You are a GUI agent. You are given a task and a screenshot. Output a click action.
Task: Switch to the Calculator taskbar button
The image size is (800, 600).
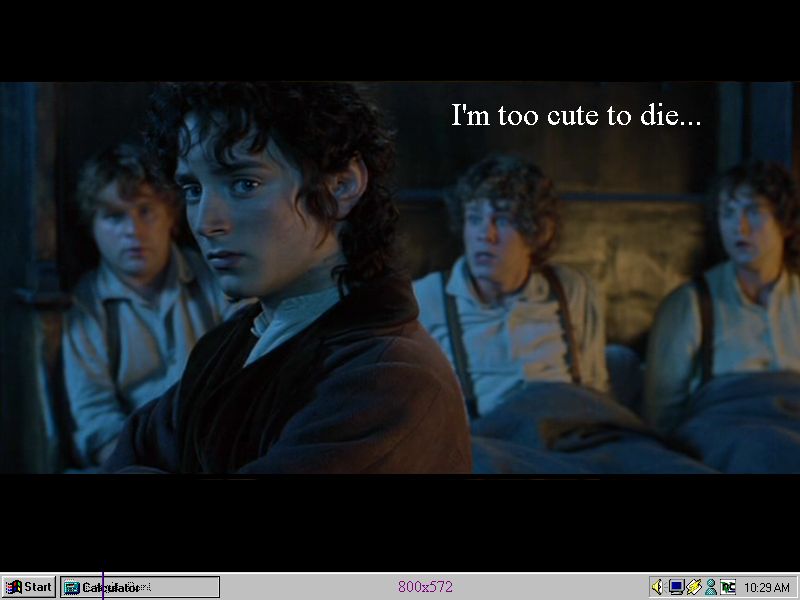[x=140, y=587]
